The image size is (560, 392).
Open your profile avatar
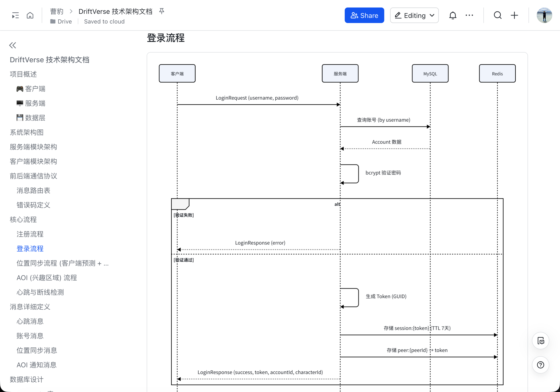tap(544, 15)
